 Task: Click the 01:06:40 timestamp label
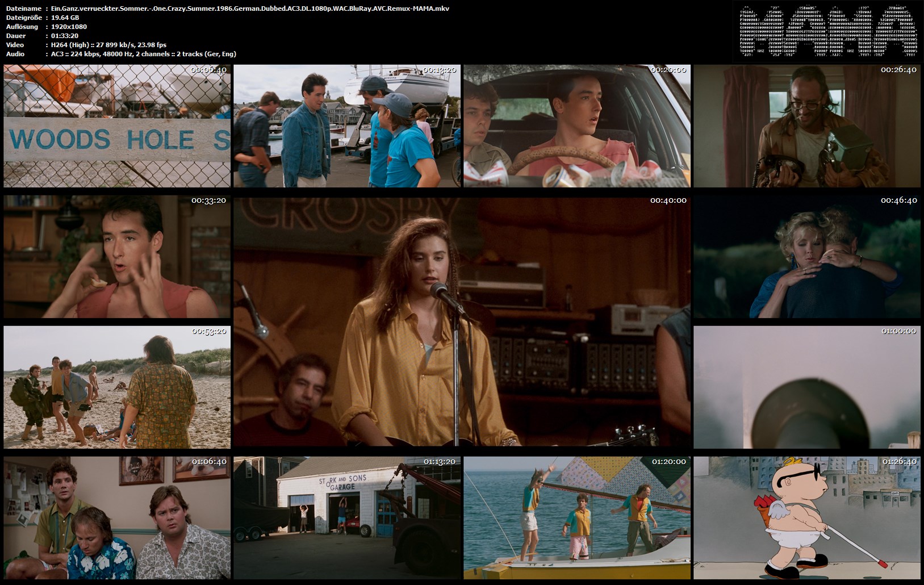pyautogui.click(x=208, y=462)
